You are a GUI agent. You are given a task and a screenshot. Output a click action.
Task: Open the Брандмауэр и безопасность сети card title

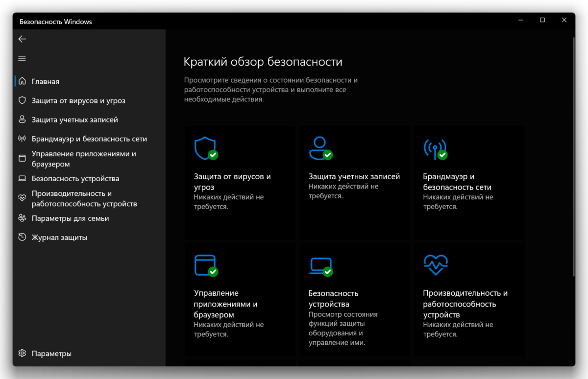click(x=457, y=182)
